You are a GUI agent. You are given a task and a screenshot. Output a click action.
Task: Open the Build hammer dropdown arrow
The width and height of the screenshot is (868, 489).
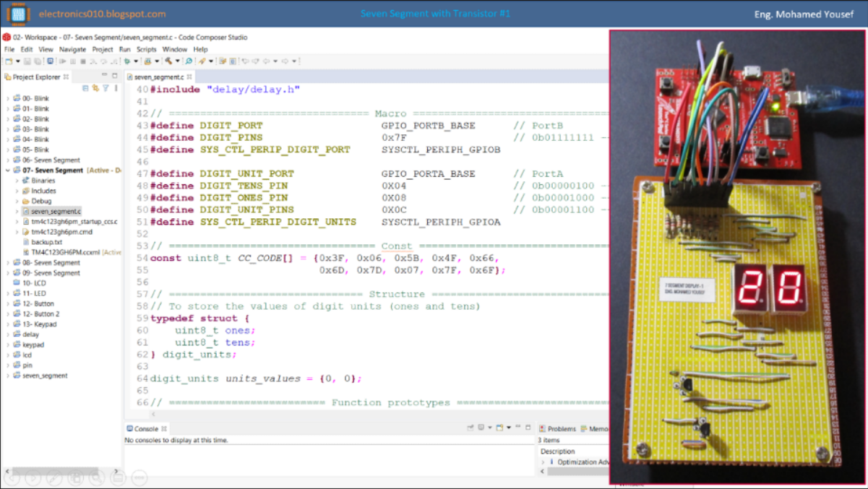[177, 61]
